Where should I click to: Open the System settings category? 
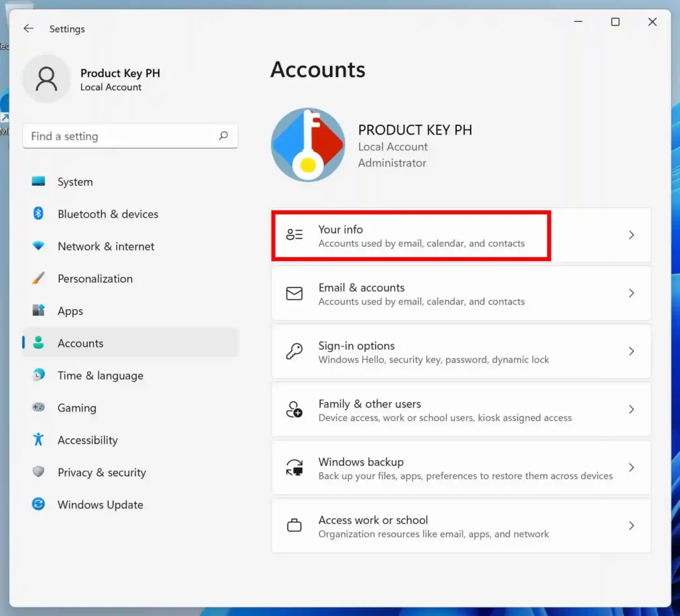click(x=130, y=182)
